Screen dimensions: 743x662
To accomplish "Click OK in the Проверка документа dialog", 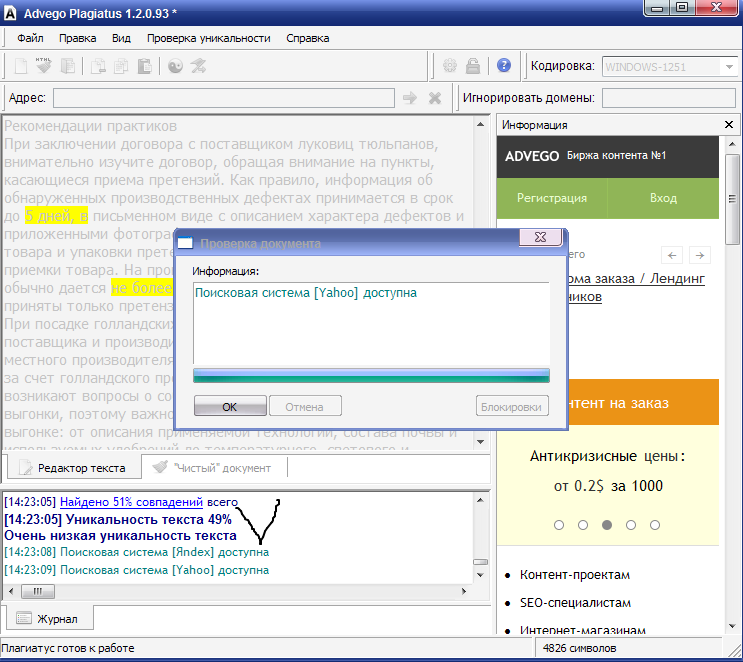I will click(x=230, y=407).
